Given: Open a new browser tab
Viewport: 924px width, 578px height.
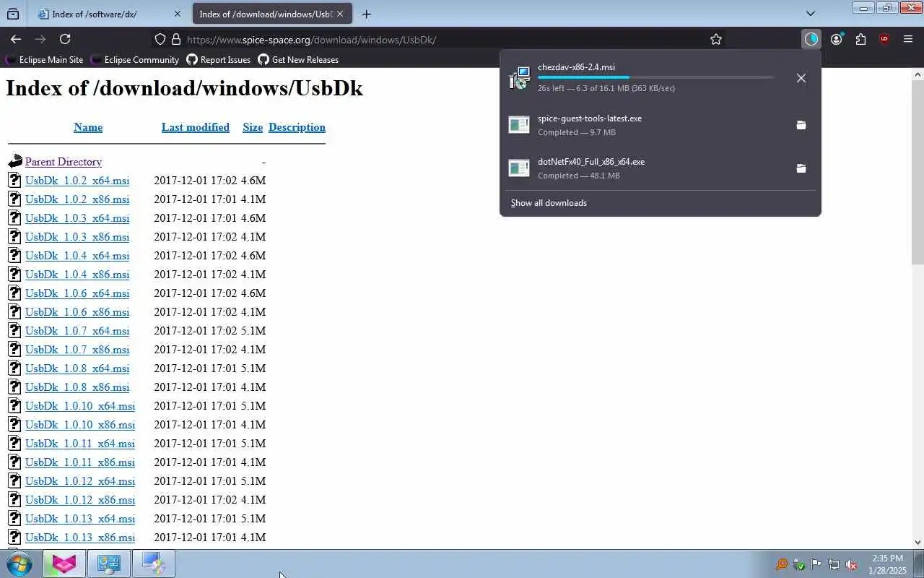Looking at the screenshot, I should pos(367,14).
